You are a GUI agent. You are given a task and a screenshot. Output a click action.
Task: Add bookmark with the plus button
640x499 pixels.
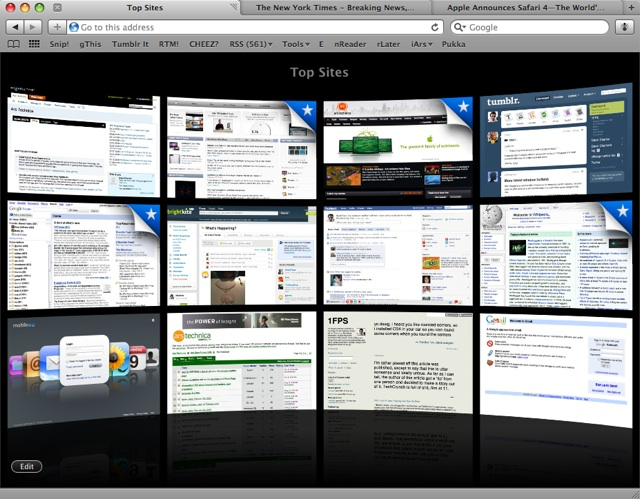pyautogui.click(x=57, y=27)
